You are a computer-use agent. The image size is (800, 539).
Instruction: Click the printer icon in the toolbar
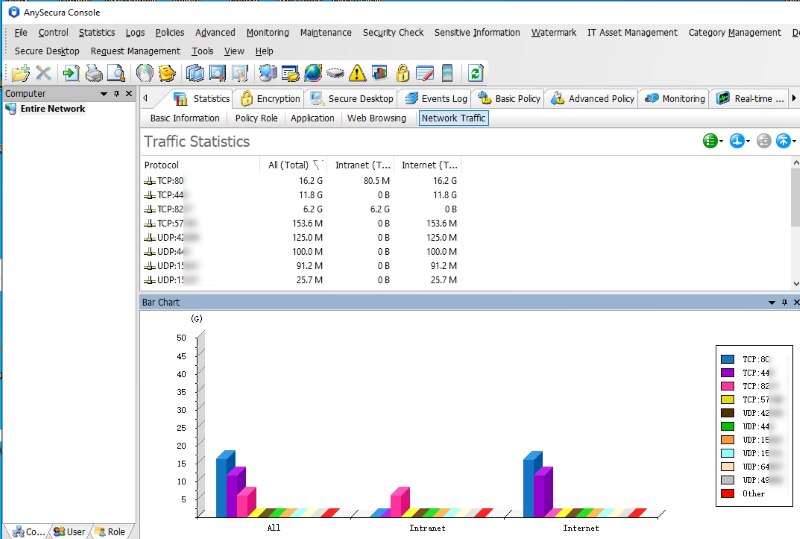click(x=93, y=73)
